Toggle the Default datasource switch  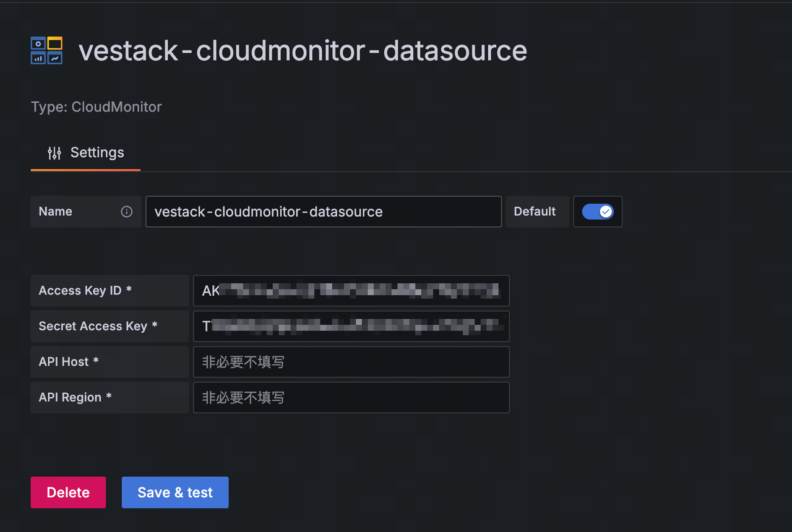(598, 212)
